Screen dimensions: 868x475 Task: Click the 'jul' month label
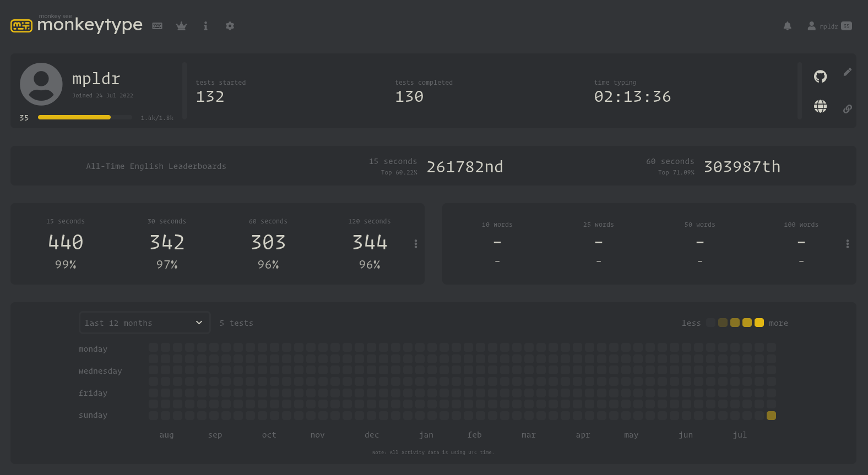pos(740,435)
